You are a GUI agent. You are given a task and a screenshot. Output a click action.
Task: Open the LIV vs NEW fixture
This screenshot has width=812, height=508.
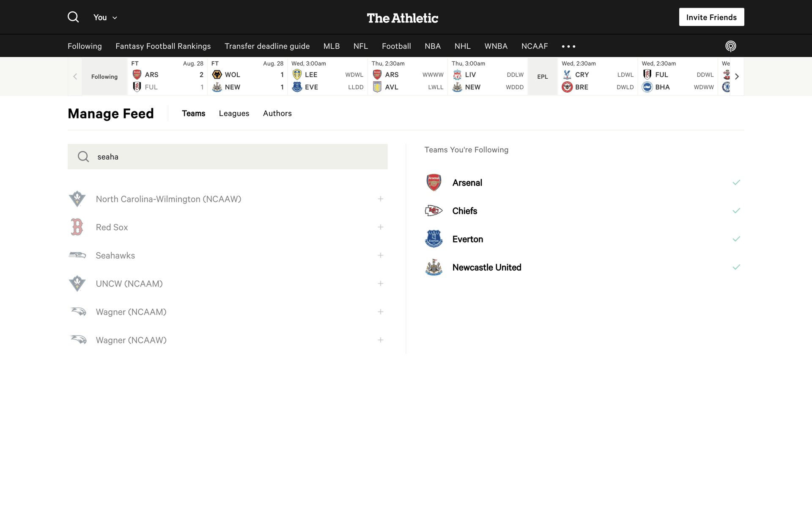tap(488, 76)
